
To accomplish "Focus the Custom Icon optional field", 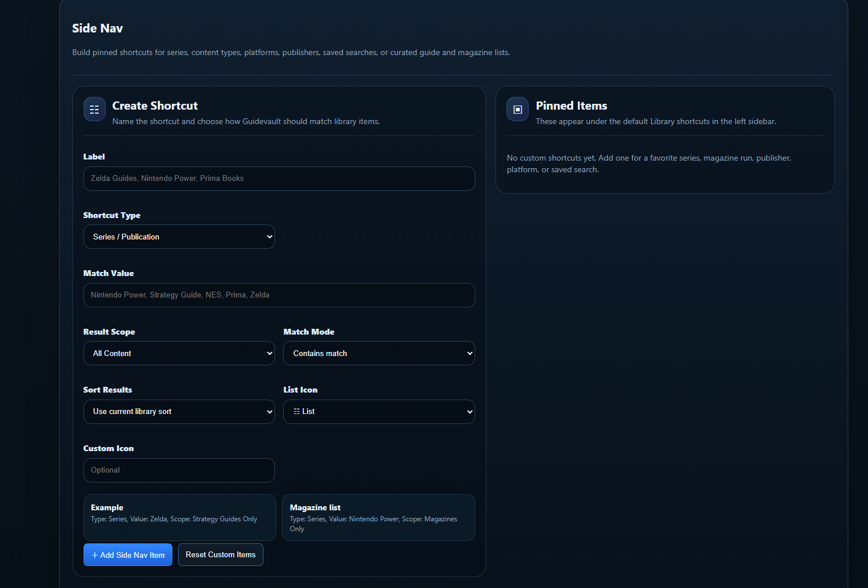I will point(179,470).
